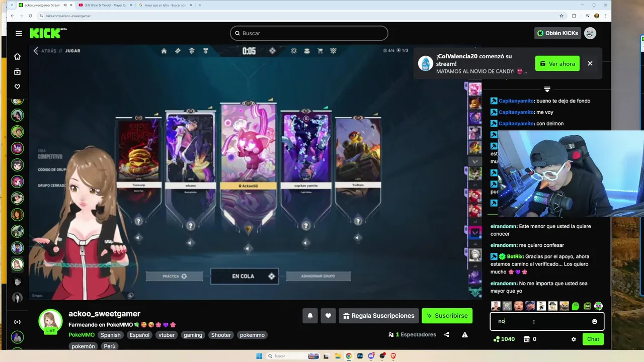Open the Windows Start menu
The height and width of the screenshot is (362, 644).
(259, 356)
